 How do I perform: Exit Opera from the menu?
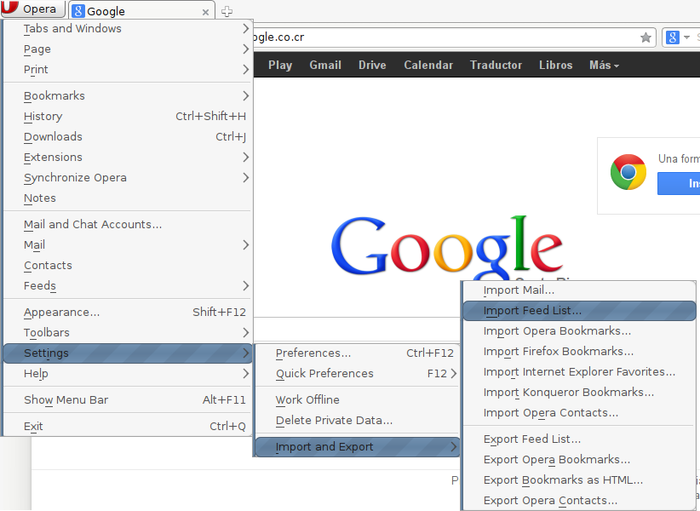128,426
